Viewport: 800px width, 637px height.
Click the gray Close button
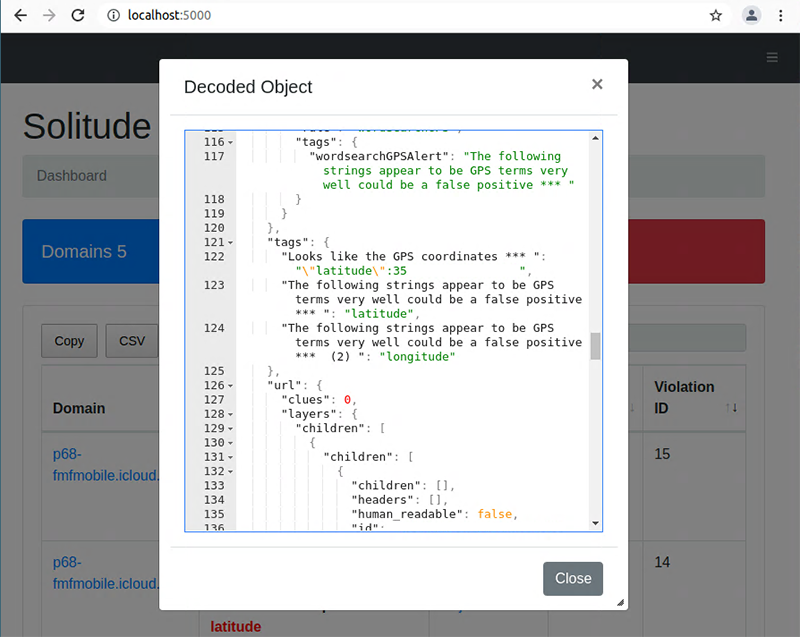click(x=573, y=578)
